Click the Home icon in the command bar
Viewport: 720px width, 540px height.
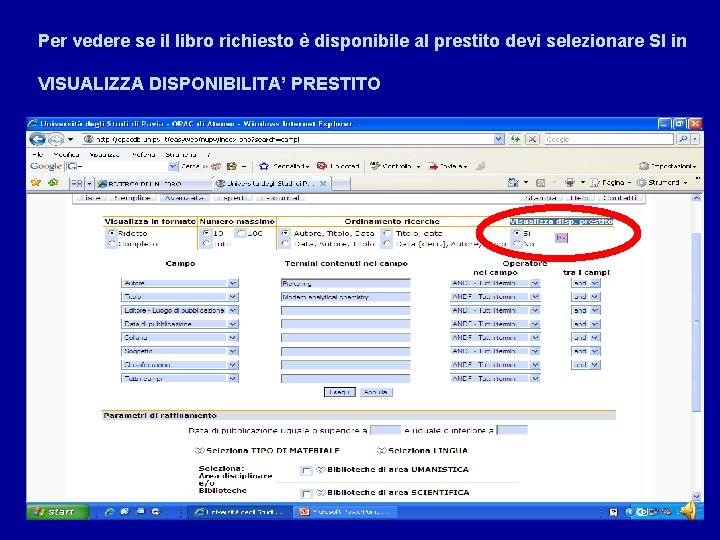tap(513, 183)
